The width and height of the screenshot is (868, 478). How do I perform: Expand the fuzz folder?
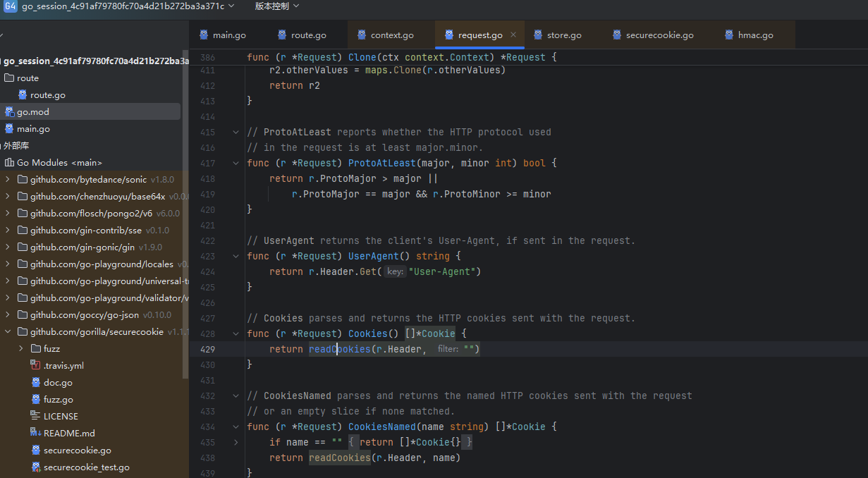[22, 349]
